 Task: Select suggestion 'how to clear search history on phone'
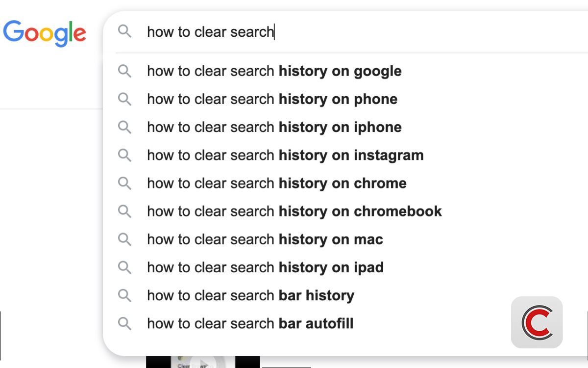click(272, 99)
